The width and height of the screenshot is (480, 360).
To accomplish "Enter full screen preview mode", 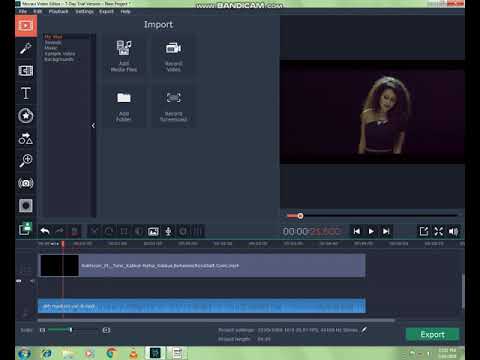I will pyautogui.click(x=438, y=231).
